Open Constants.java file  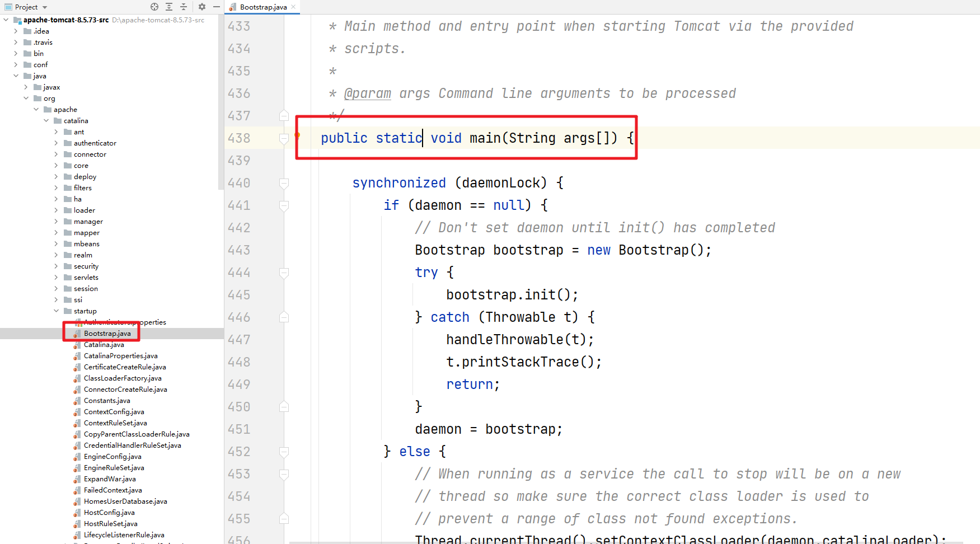[107, 400]
